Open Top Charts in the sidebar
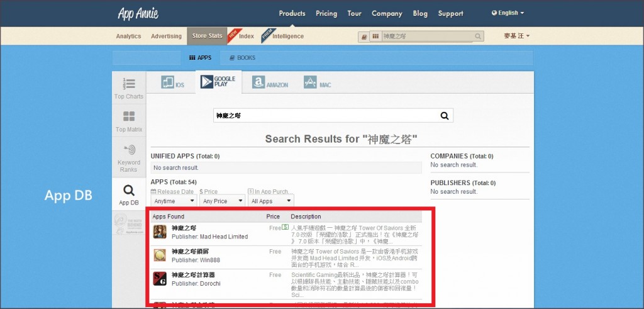 point(129,87)
